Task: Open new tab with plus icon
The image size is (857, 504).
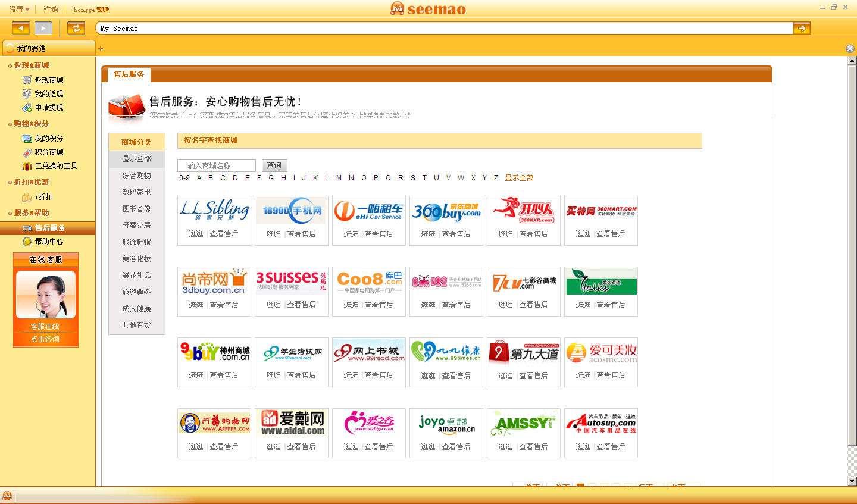Action: pyautogui.click(x=101, y=48)
